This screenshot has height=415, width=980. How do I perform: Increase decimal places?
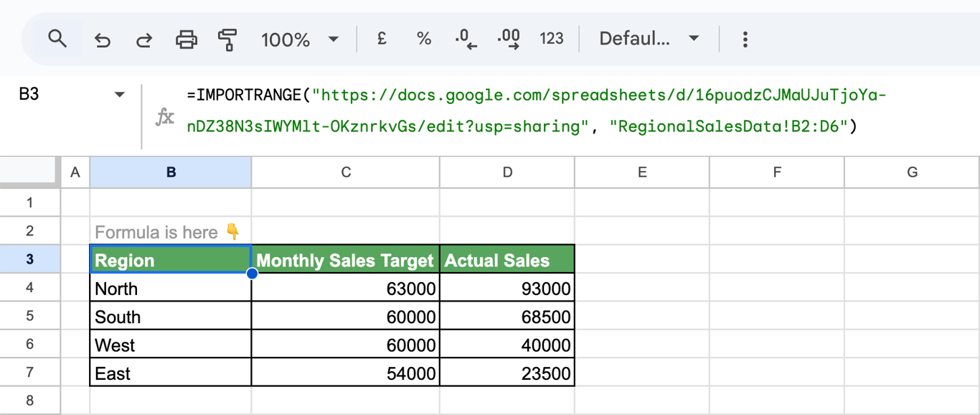509,39
